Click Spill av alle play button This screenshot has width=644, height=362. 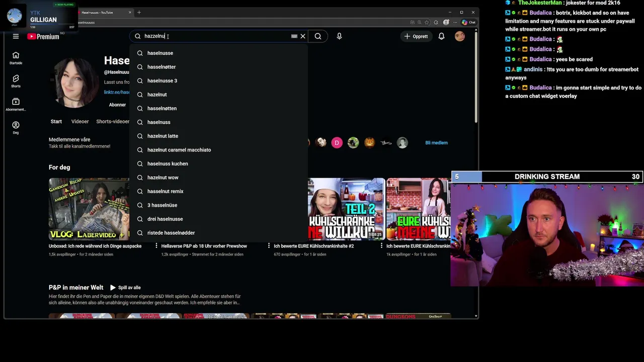pyautogui.click(x=125, y=288)
